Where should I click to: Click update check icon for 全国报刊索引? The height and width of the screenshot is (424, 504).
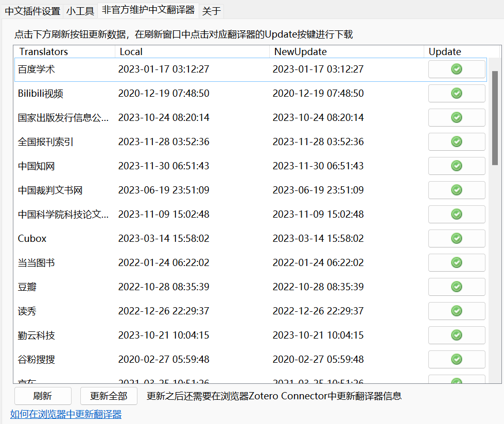457,142
